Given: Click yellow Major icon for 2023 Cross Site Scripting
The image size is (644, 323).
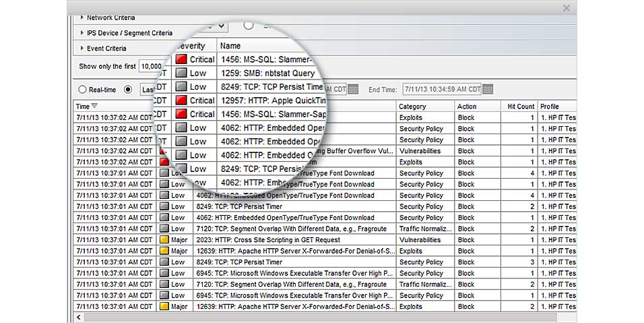Looking at the screenshot, I should coord(164,240).
